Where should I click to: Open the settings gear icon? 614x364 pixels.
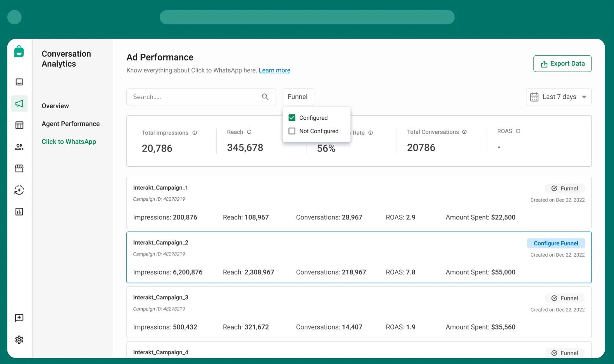(19, 340)
